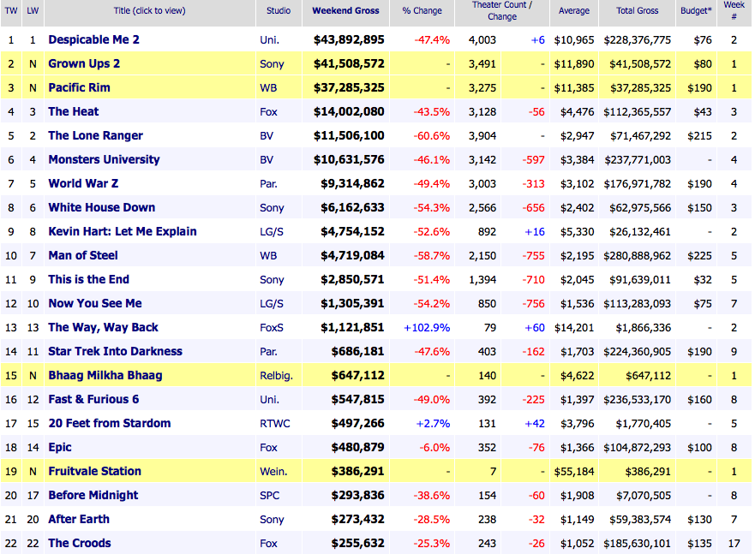Click the RTWC studio link
The width and height of the screenshot is (755, 560).
(275, 424)
